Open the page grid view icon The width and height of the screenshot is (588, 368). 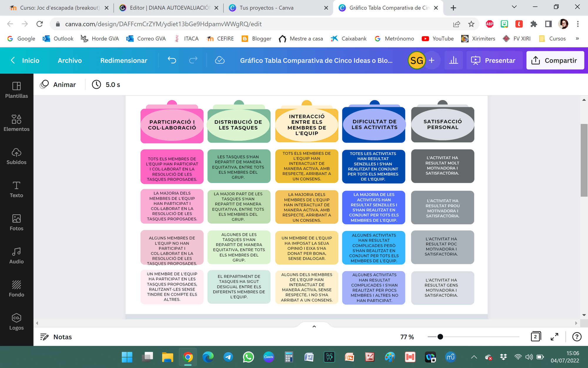click(535, 337)
